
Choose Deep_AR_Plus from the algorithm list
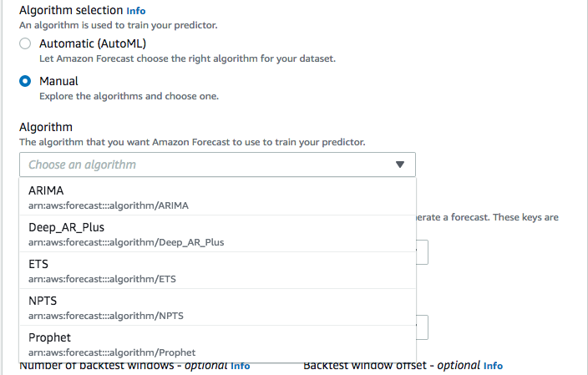(217, 234)
